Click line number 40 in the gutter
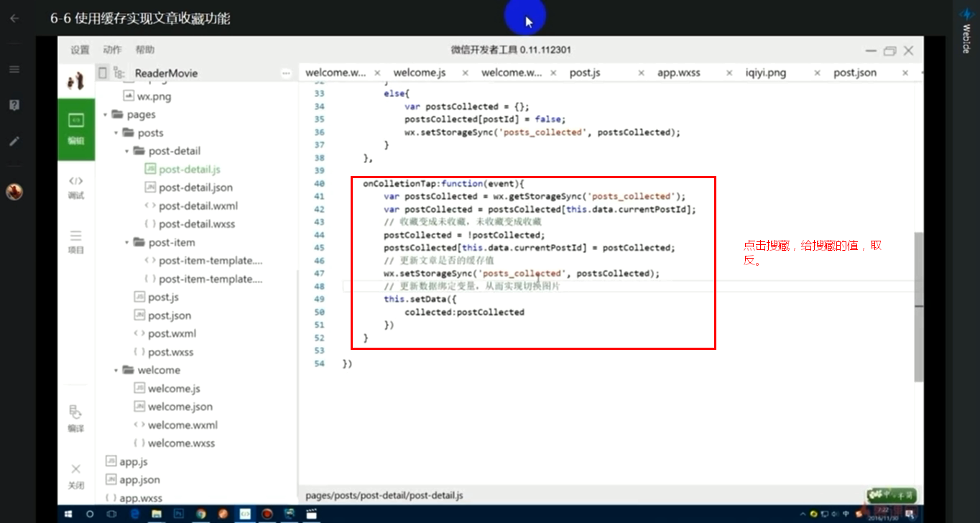 (319, 184)
